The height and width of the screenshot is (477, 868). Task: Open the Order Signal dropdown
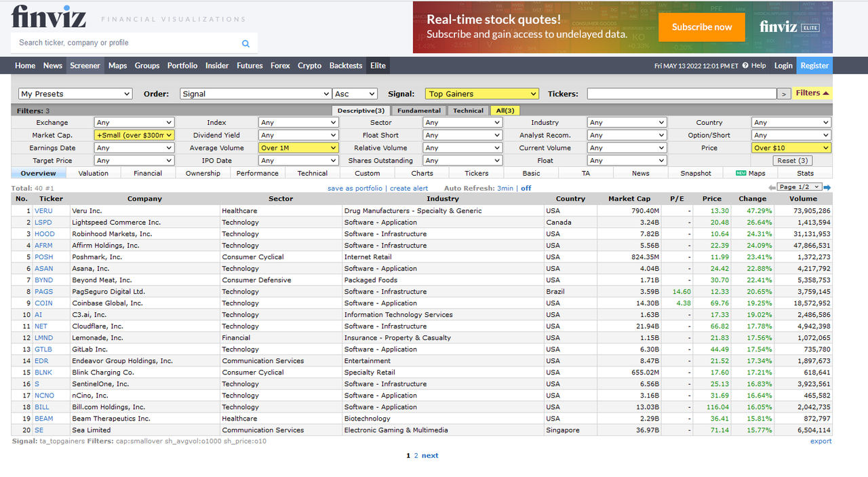256,94
